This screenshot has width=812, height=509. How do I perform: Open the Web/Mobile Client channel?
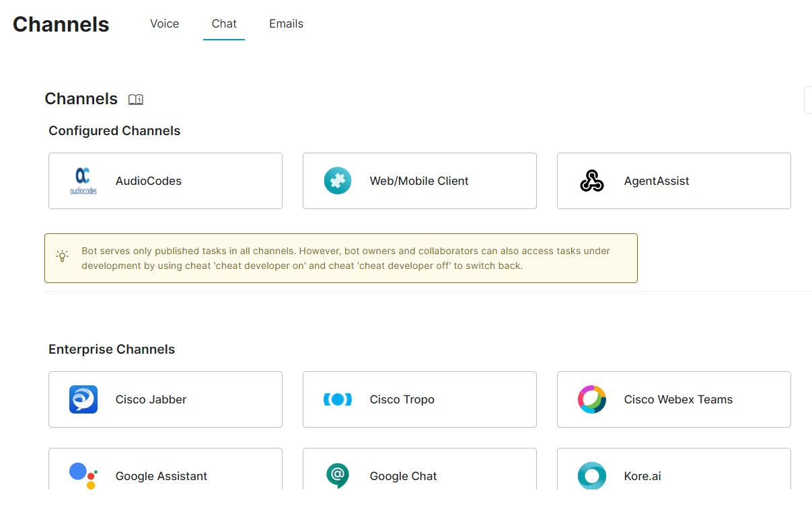(x=420, y=181)
